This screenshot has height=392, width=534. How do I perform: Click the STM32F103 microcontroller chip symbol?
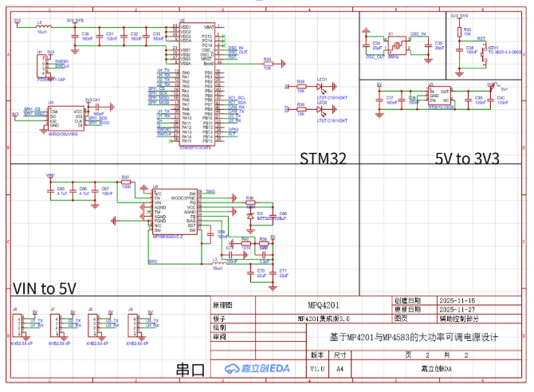(196, 84)
